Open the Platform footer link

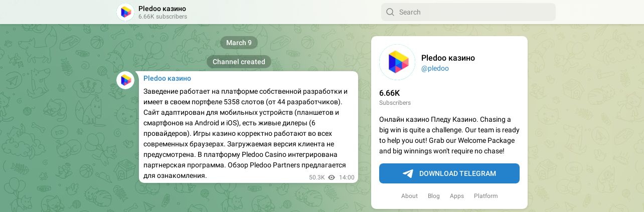[486, 196]
